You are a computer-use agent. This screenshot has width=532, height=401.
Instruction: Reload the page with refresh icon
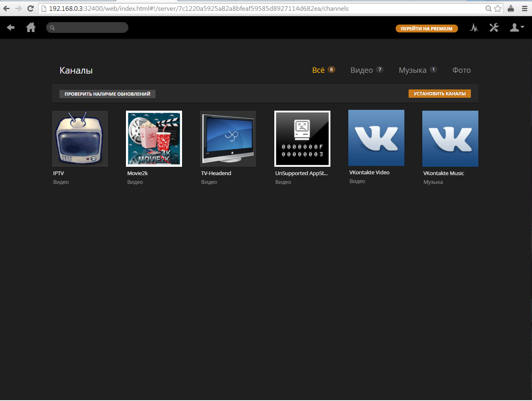(30, 8)
